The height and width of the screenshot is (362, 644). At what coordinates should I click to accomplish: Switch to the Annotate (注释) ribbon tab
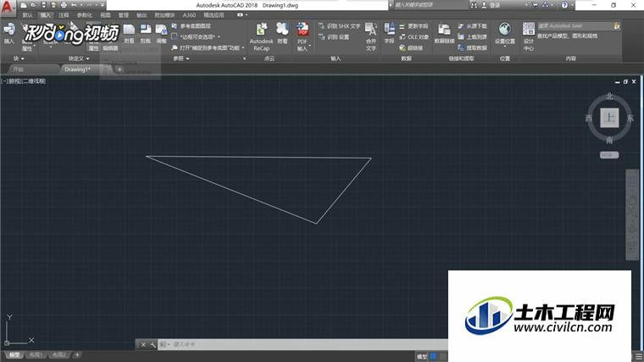pos(64,15)
